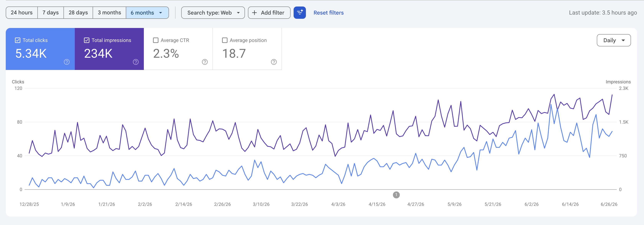The image size is (644, 225).
Task: Enable the Average position checkbox
Action: click(225, 40)
